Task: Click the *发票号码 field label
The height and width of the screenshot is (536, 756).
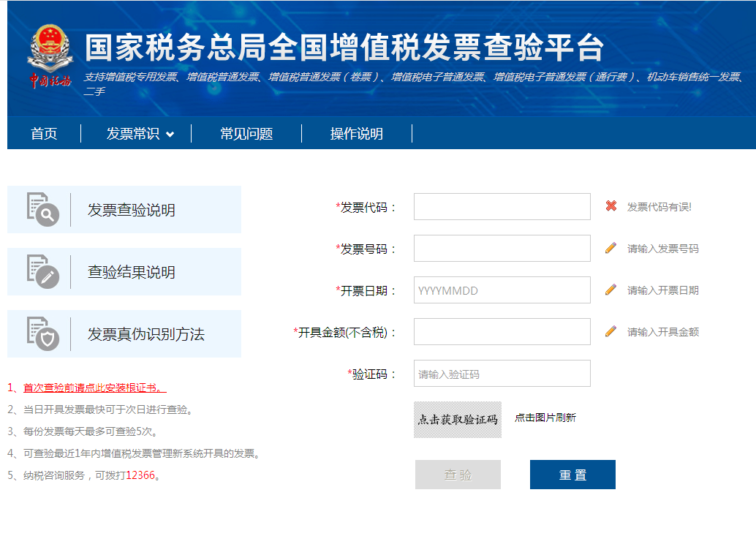Action: click(366, 249)
